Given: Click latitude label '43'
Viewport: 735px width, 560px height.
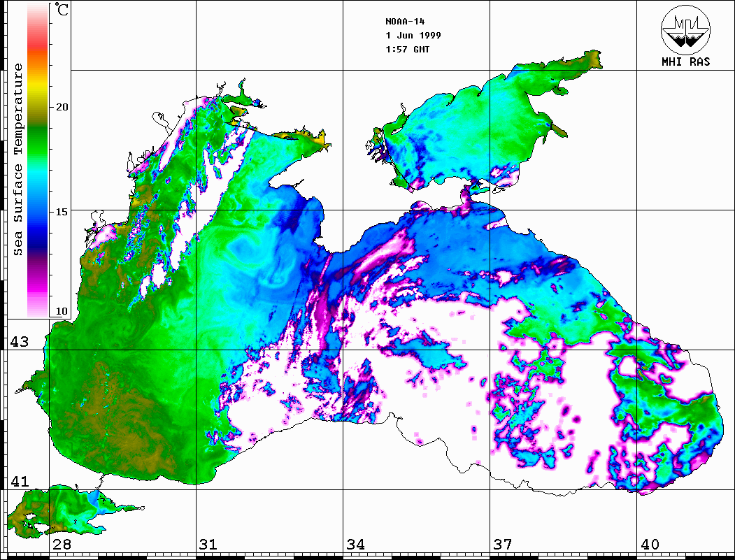Looking at the screenshot, I should pos(19,342).
